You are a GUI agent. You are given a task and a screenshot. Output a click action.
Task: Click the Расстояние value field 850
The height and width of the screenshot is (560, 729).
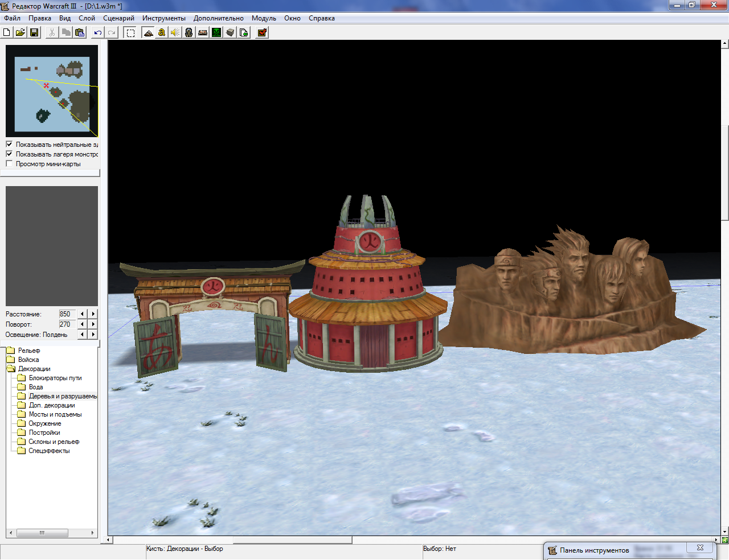67,314
